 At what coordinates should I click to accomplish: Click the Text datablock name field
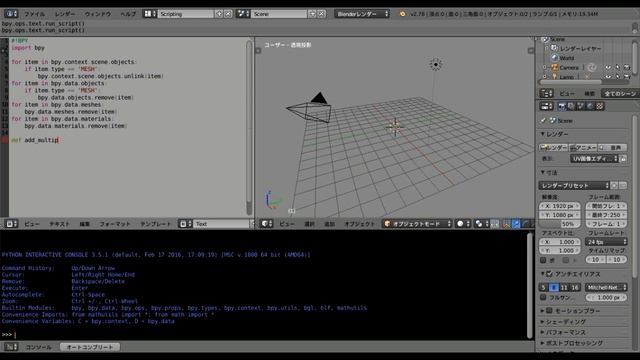pyautogui.click(x=222, y=224)
